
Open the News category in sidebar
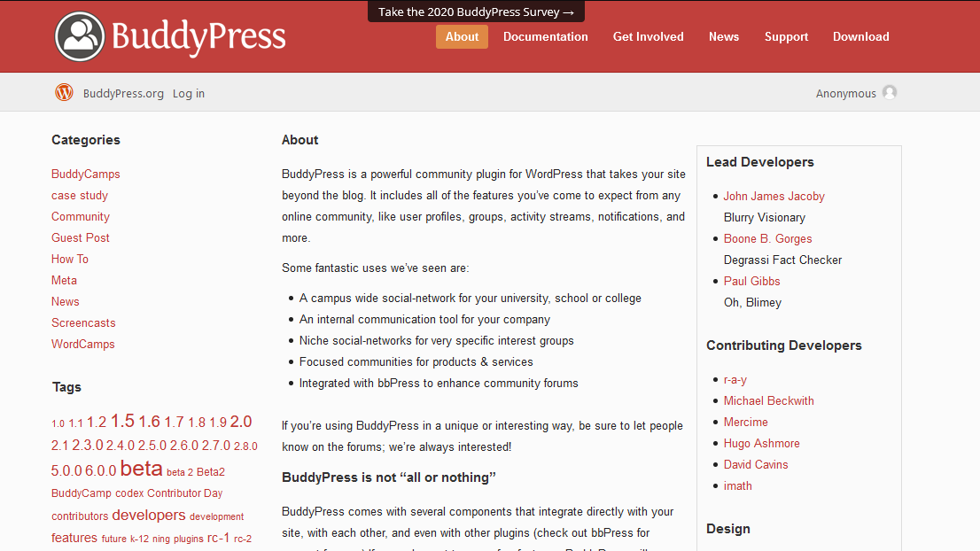[65, 302]
